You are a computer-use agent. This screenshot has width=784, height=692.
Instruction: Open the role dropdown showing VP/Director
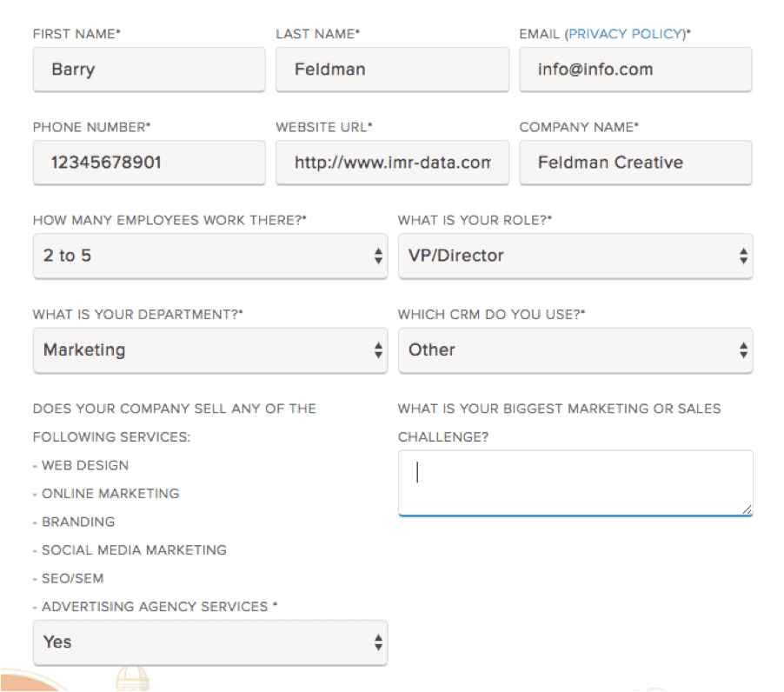[575, 256]
